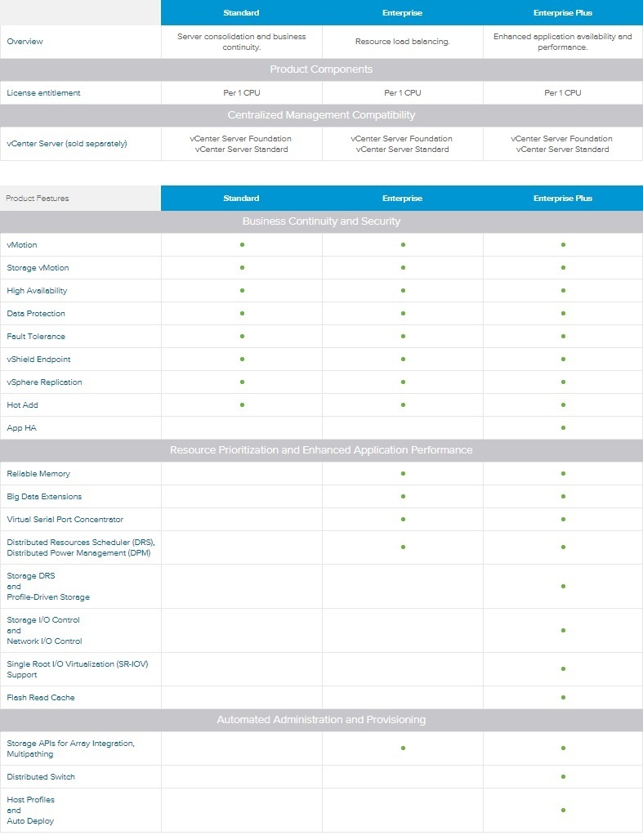Click the Distributed Switch dot under Enterprise Plus
The height and width of the screenshot is (840, 643).
pyautogui.click(x=563, y=777)
